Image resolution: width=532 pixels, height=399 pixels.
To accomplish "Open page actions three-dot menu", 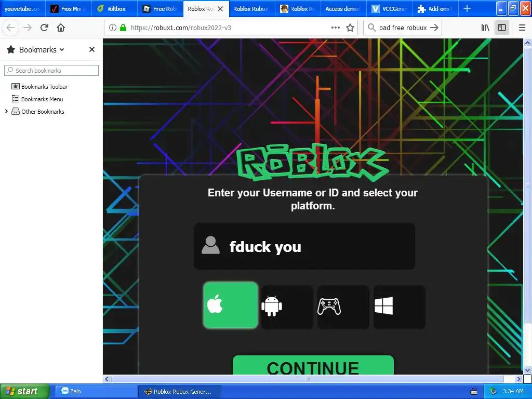I will pyautogui.click(x=335, y=28).
